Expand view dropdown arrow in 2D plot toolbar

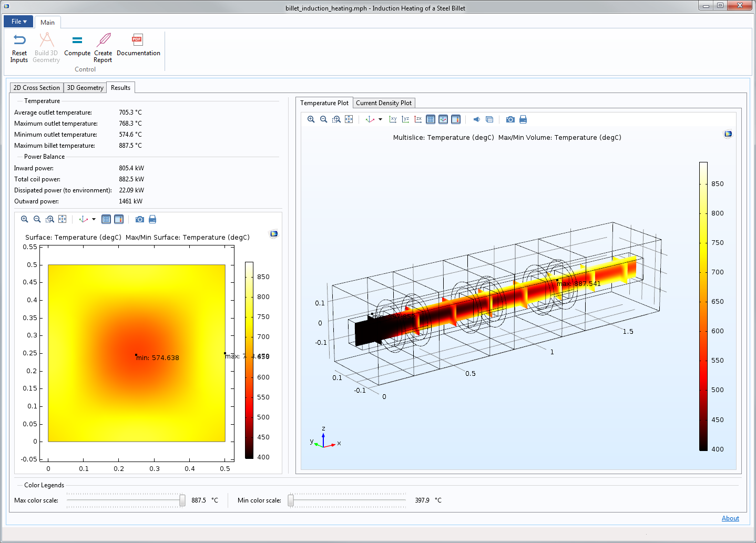click(x=94, y=219)
